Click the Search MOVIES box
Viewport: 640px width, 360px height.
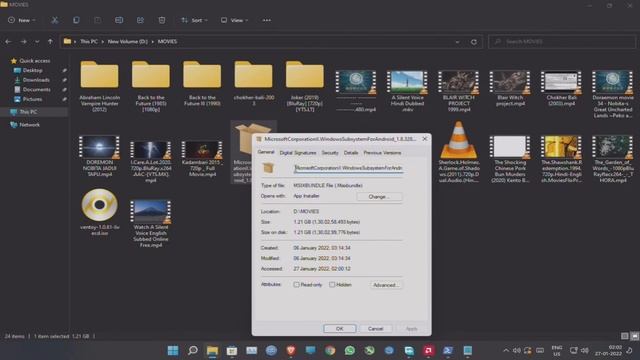tap(562, 42)
